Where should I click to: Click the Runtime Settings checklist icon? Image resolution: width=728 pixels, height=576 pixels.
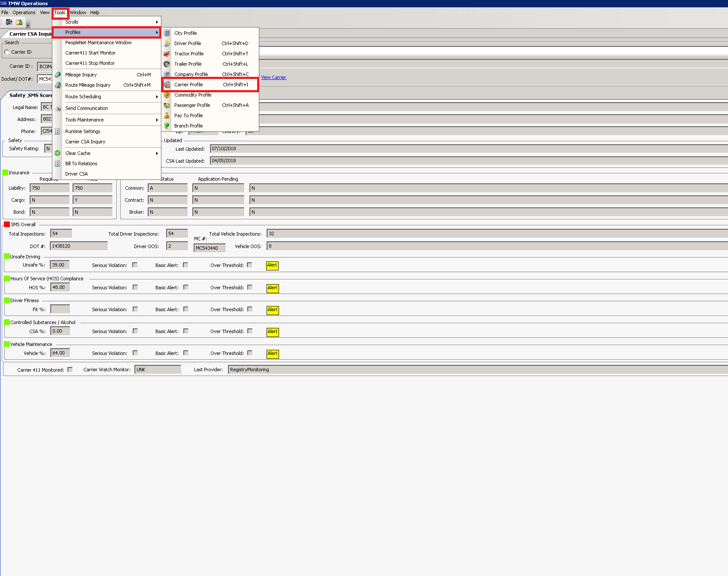(x=58, y=131)
